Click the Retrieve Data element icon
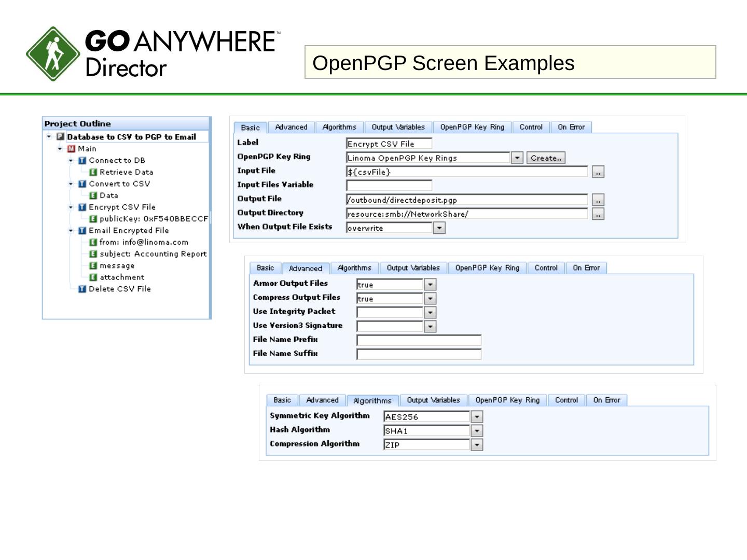The image size is (747, 560). (x=93, y=172)
